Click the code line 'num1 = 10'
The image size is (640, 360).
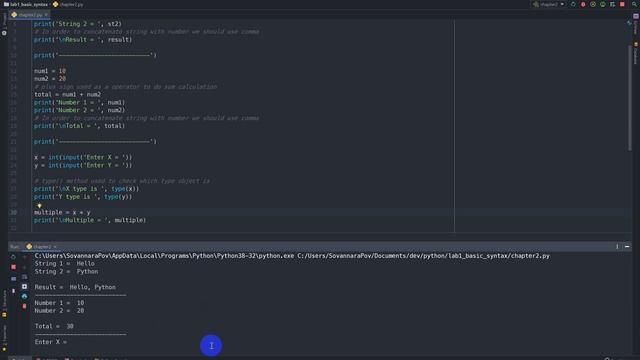50,71
